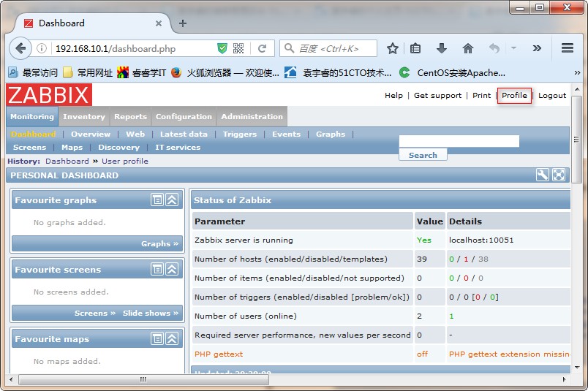
Task: Select the Administration main tab
Action: 252,117
